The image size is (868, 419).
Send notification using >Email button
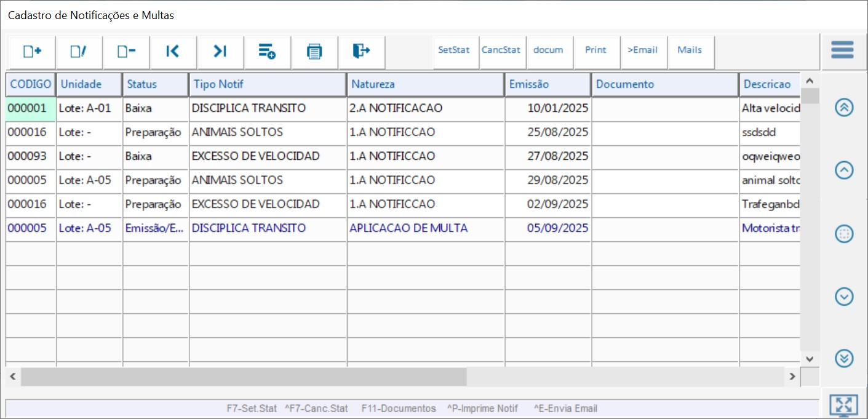click(x=642, y=50)
